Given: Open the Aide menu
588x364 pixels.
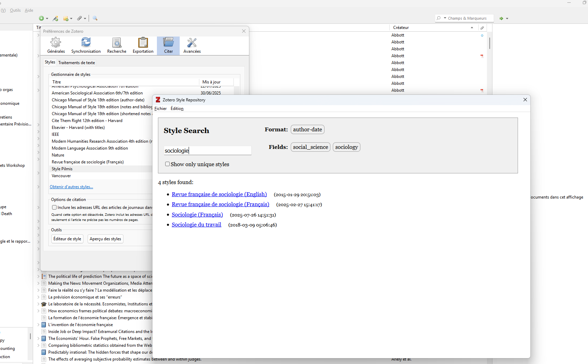Looking at the screenshot, I should click(29, 10).
